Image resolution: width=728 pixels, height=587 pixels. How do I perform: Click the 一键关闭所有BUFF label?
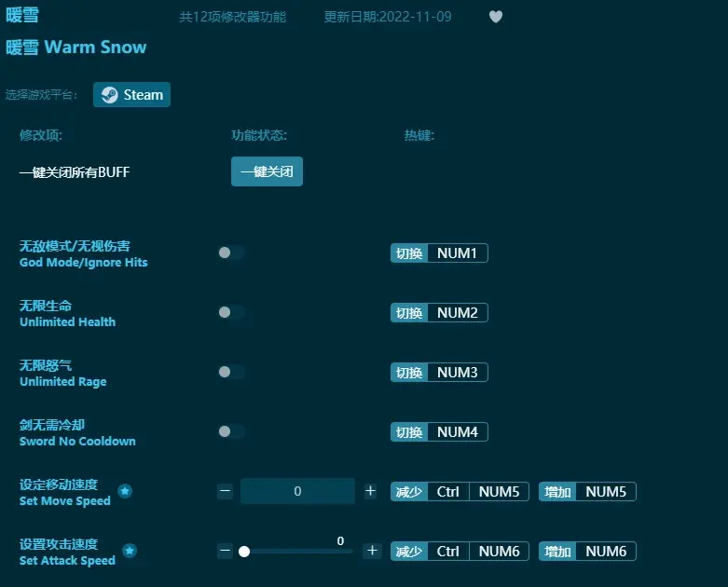(x=75, y=172)
